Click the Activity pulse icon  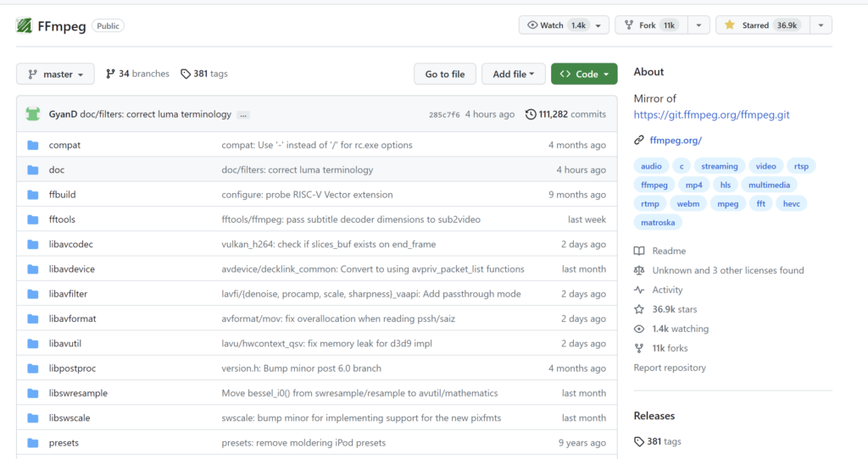point(639,290)
